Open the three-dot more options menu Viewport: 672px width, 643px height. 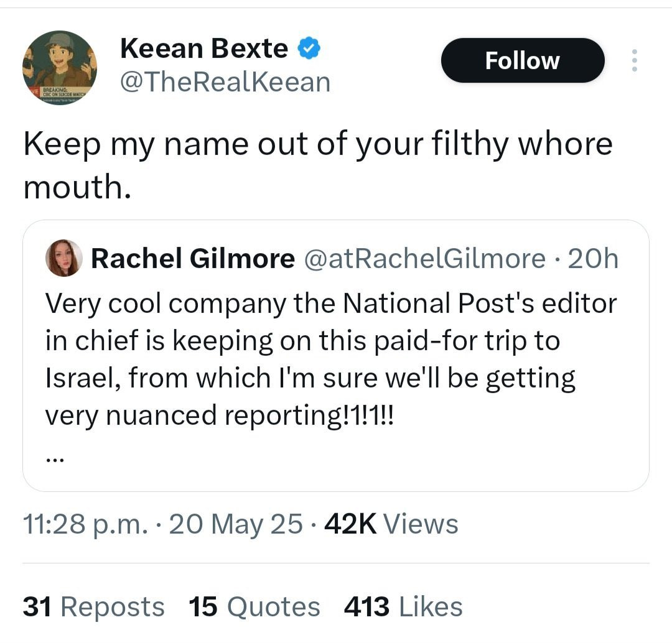pyautogui.click(x=634, y=60)
